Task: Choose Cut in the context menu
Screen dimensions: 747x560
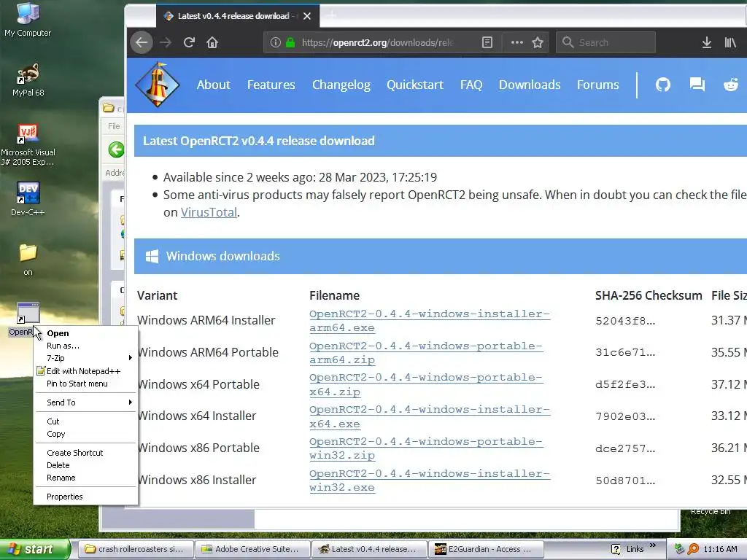Action: click(86, 421)
